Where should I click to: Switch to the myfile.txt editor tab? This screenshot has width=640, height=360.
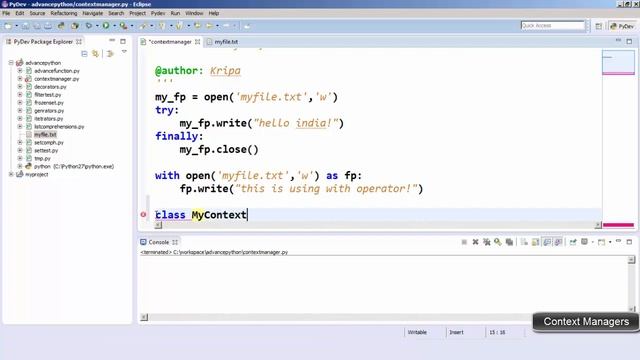226,42
